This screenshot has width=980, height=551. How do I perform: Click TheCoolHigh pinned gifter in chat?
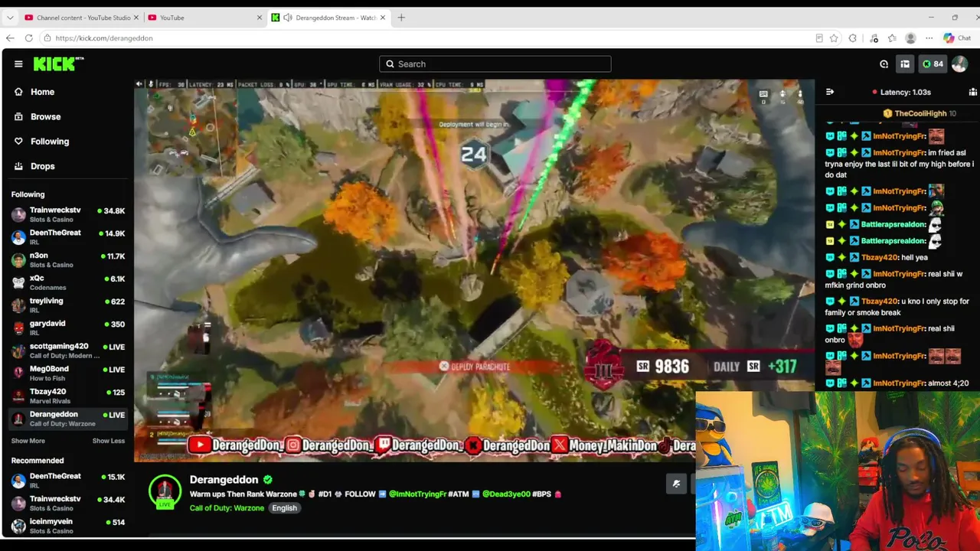[x=919, y=113]
